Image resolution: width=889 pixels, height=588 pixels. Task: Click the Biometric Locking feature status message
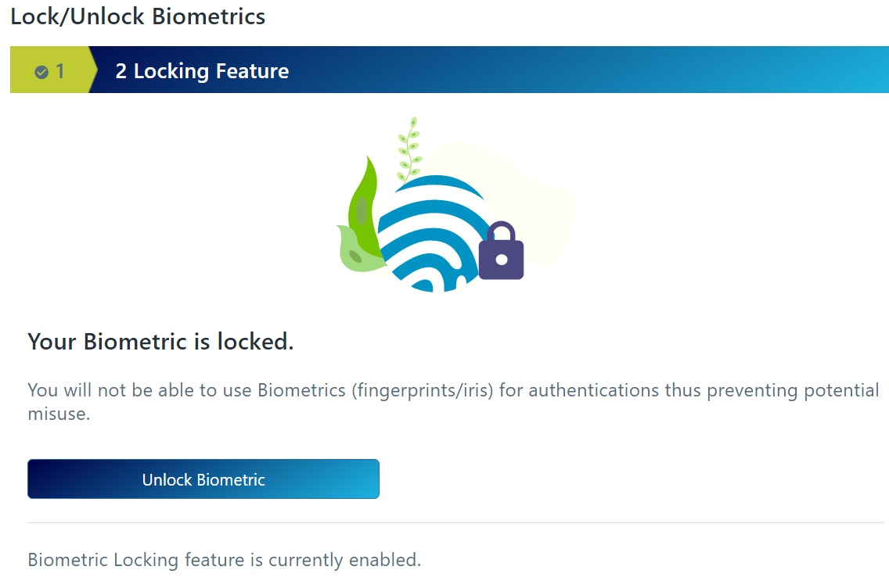(x=224, y=560)
